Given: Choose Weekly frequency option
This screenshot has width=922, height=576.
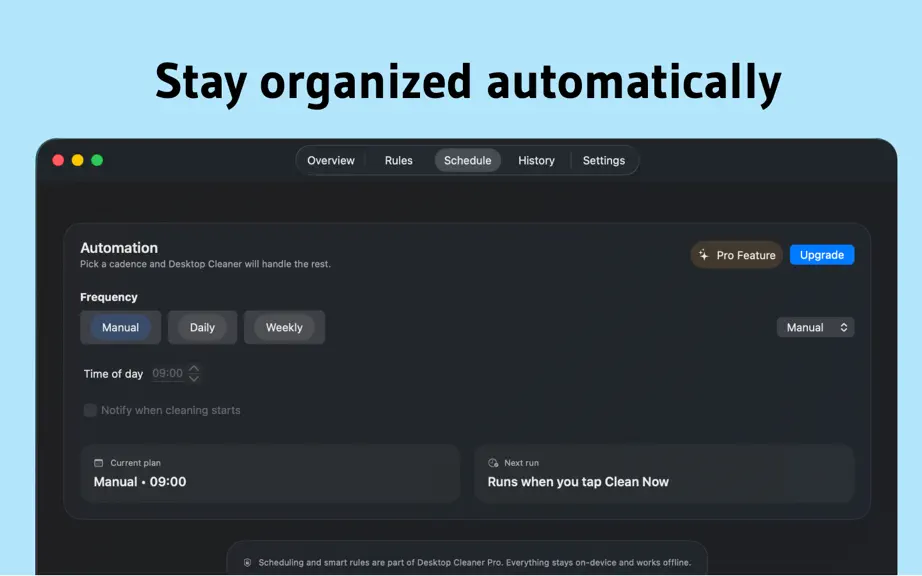Looking at the screenshot, I should 284,327.
